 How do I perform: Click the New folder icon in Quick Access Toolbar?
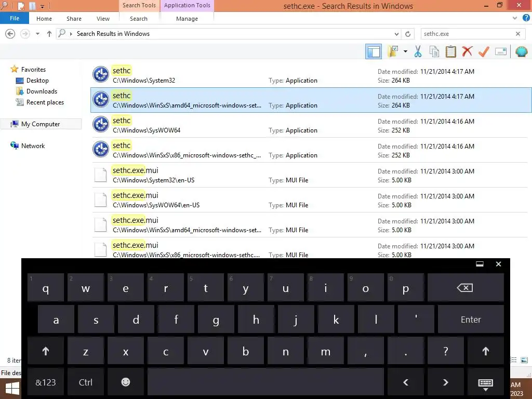click(x=33, y=6)
